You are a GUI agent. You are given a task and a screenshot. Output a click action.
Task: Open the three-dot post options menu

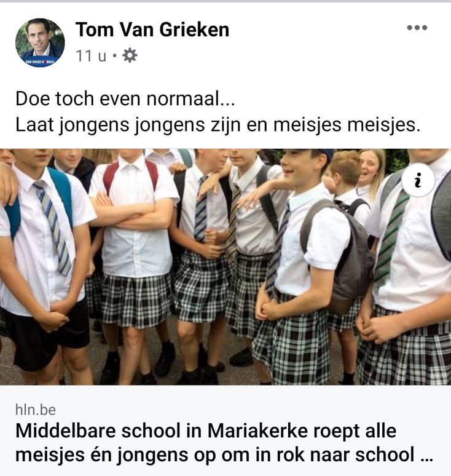[417, 28]
